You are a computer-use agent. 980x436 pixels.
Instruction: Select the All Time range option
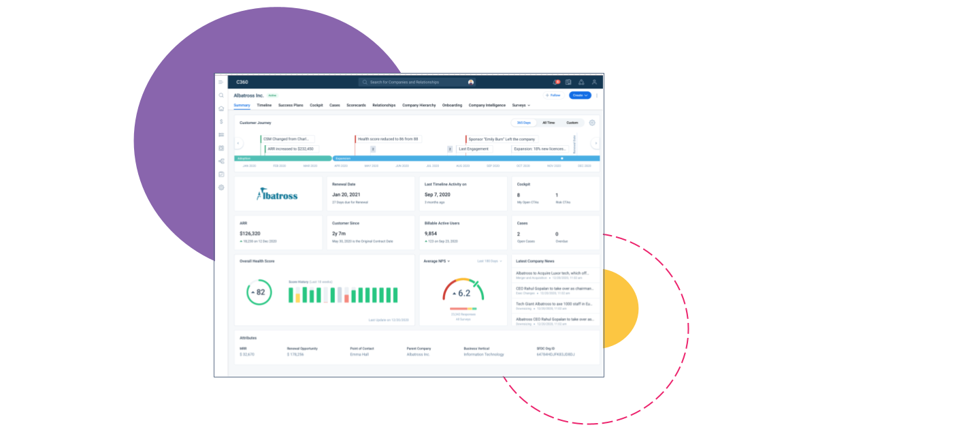pyautogui.click(x=549, y=123)
